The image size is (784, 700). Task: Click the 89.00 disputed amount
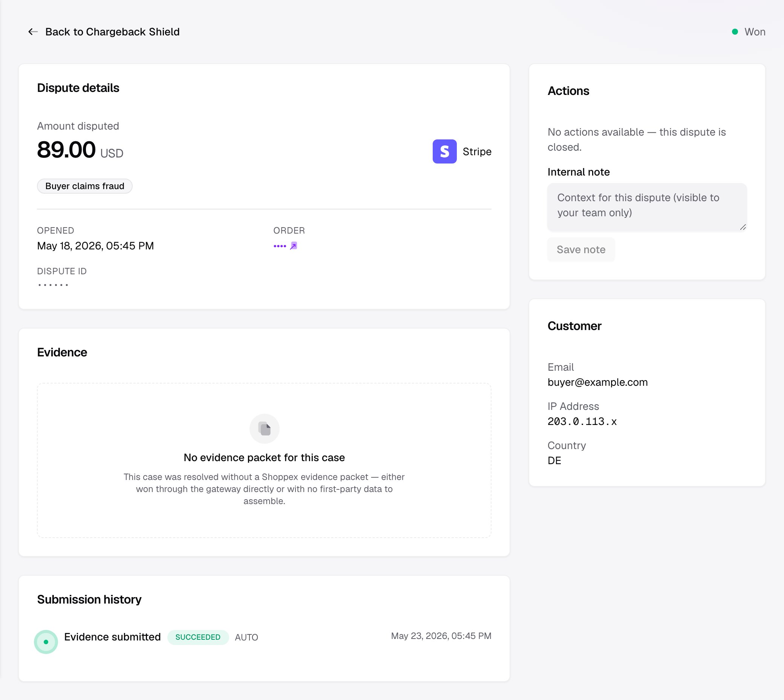[x=66, y=150]
